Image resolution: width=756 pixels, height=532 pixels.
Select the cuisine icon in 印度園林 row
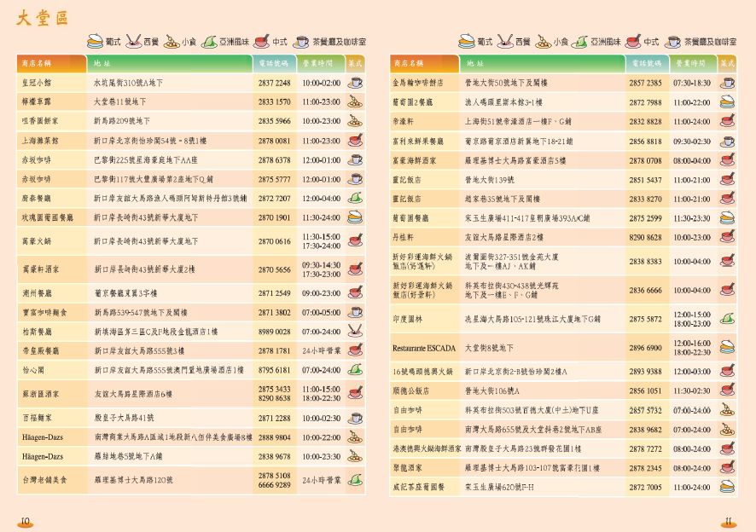pos(727,319)
